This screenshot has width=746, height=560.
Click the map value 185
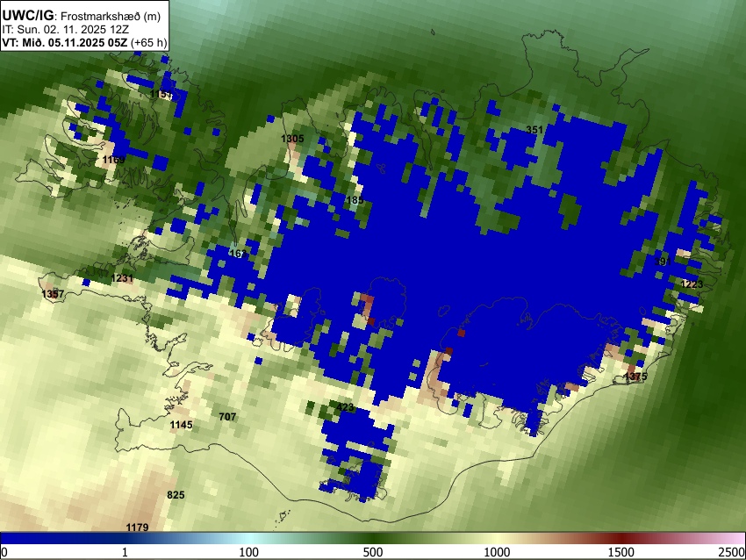(x=355, y=200)
